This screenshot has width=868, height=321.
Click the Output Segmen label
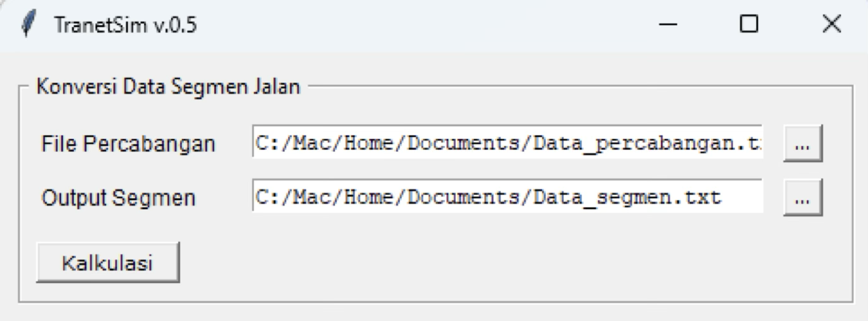pyautogui.click(x=119, y=198)
